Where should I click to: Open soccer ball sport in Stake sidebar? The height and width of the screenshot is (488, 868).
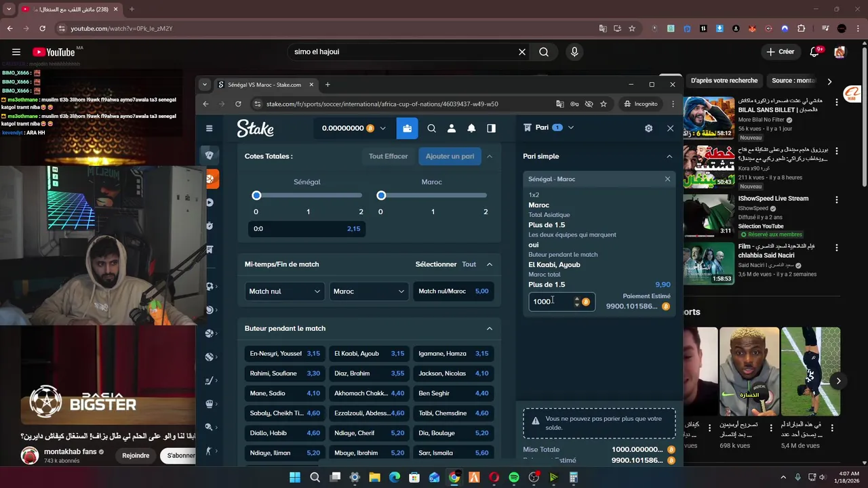(x=209, y=287)
